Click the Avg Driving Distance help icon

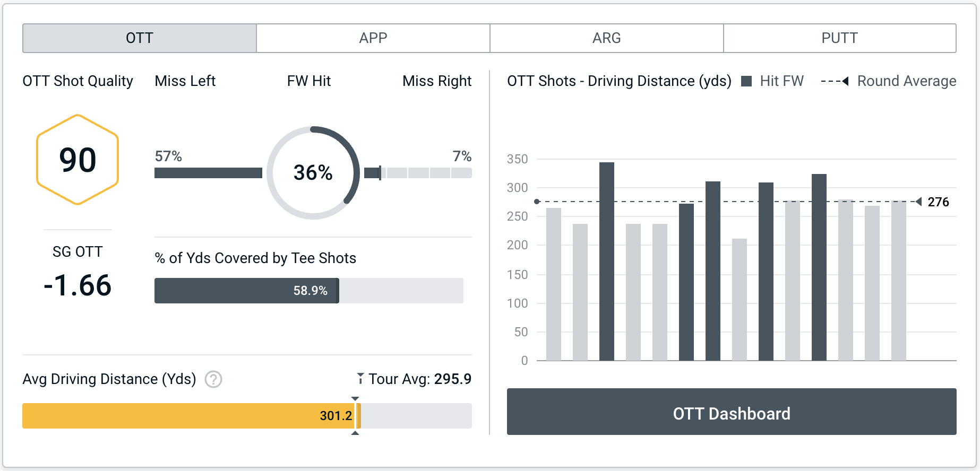pos(213,379)
